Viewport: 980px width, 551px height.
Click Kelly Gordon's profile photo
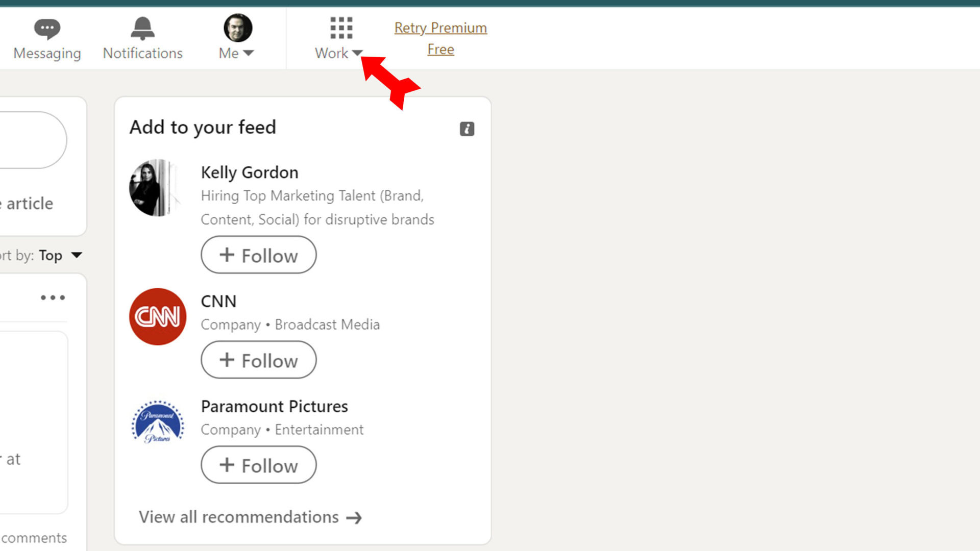(156, 187)
